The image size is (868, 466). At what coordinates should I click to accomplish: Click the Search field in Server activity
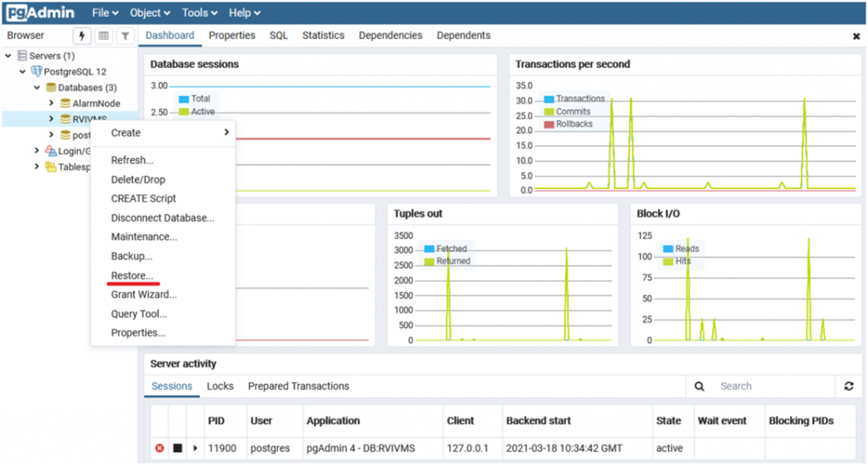(771, 386)
